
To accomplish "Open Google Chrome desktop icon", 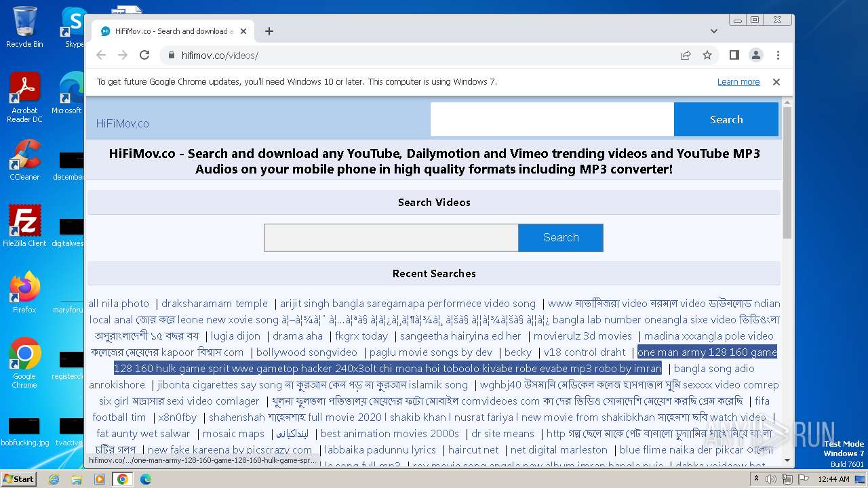I will point(24,363).
